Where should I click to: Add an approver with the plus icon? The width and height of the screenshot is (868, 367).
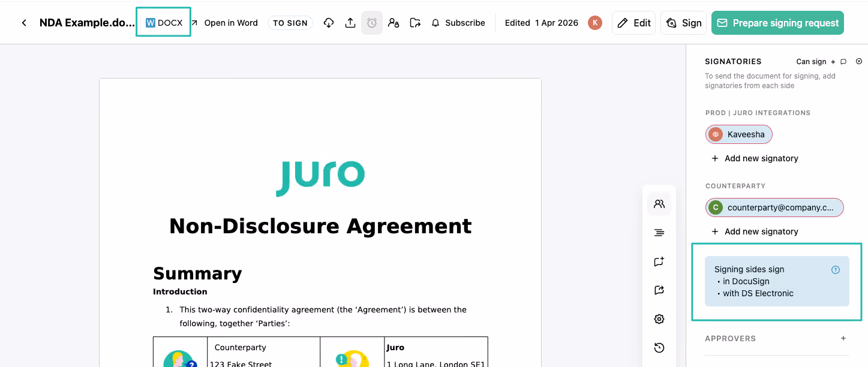tap(843, 338)
